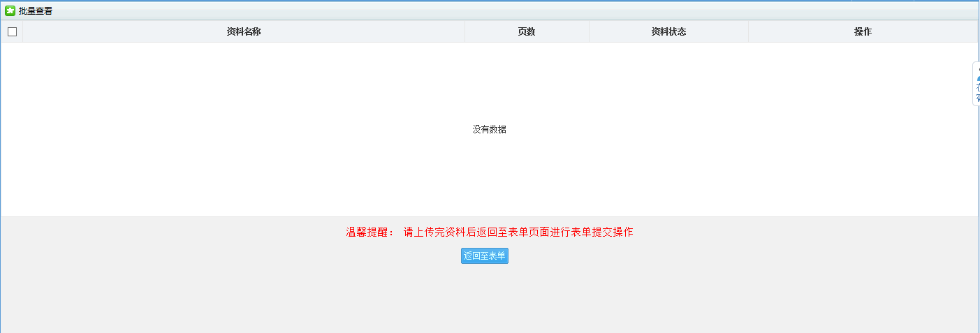The width and height of the screenshot is (980, 333).
Task: Grab the divider between 资料名称 and 页数
Action: coord(465,31)
